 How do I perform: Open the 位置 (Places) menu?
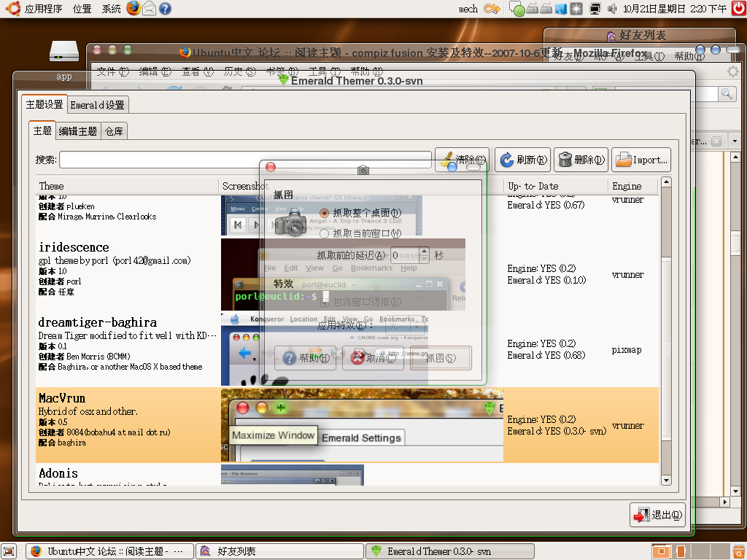82,9
